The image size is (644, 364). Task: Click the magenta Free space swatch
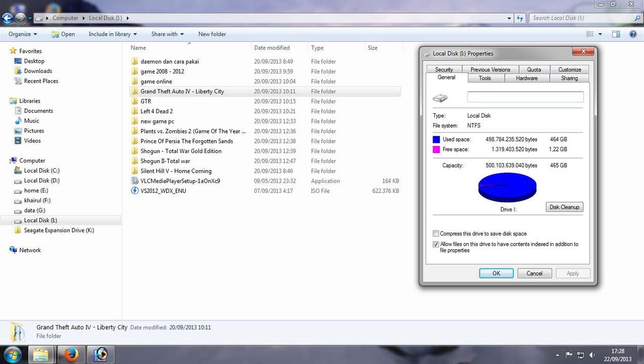pos(436,150)
